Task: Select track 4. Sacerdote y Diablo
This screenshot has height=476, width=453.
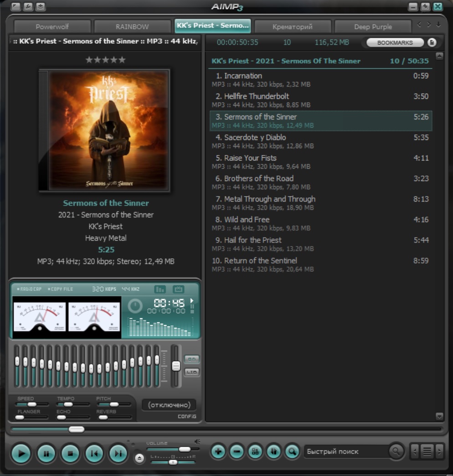Action: tap(321, 141)
